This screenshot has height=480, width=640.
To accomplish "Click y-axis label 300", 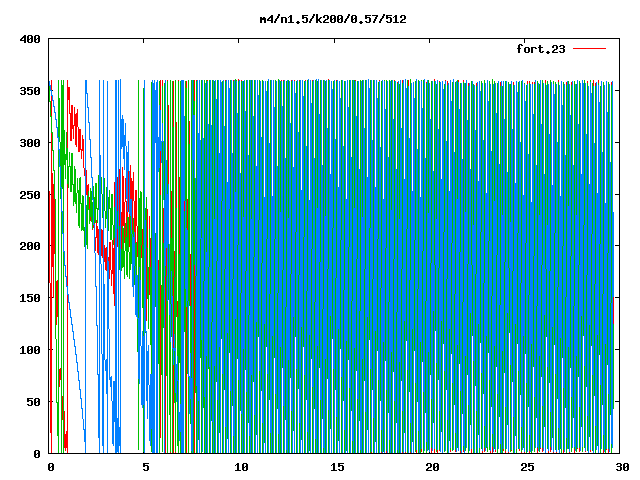I will 30,143.
